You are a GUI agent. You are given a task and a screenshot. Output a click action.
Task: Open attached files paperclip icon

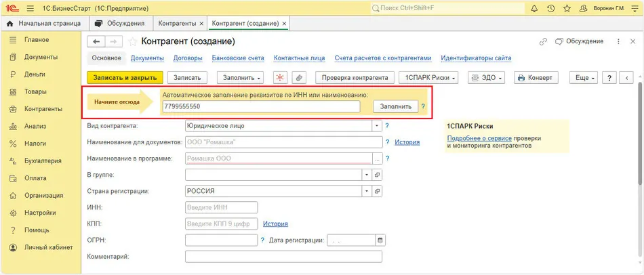click(300, 78)
